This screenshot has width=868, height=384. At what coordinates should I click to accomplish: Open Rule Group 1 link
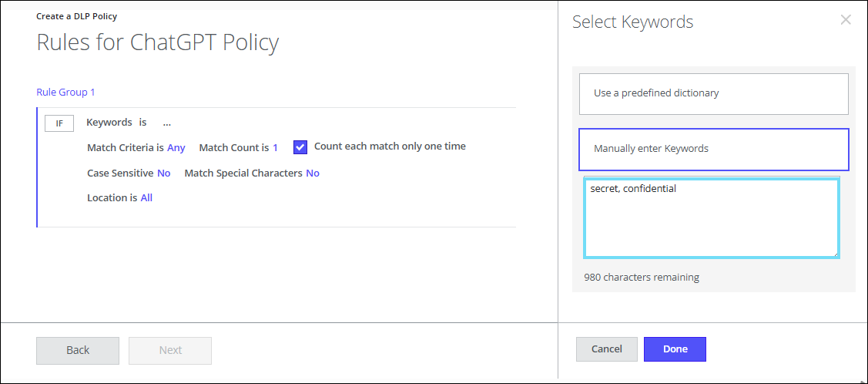65,93
